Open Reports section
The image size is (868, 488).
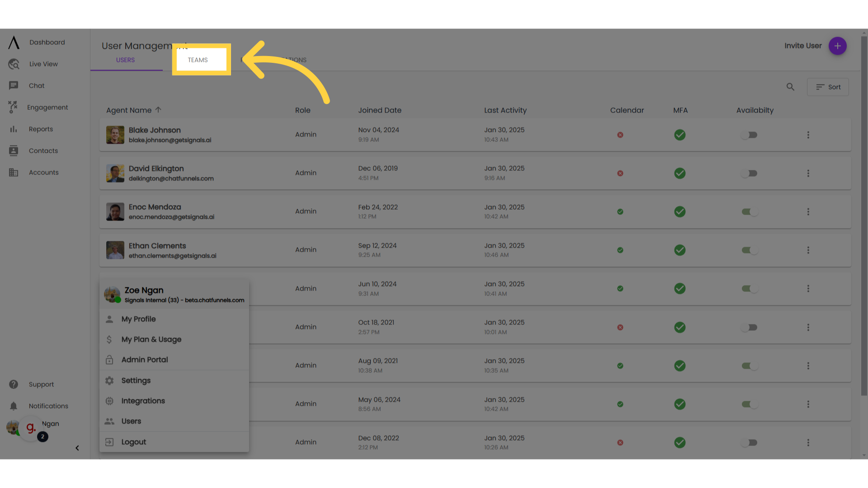[41, 129]
